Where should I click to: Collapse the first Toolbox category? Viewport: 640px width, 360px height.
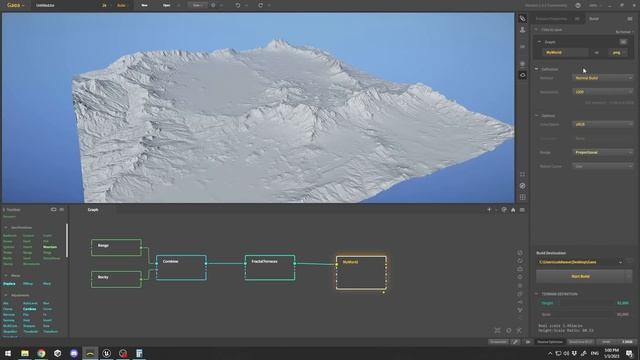[6, 227]
